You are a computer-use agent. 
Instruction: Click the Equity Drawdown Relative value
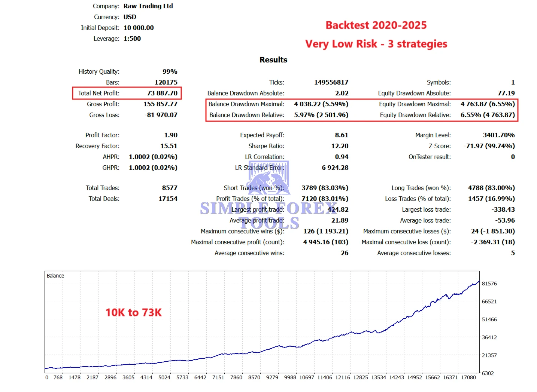pos(488,115)
